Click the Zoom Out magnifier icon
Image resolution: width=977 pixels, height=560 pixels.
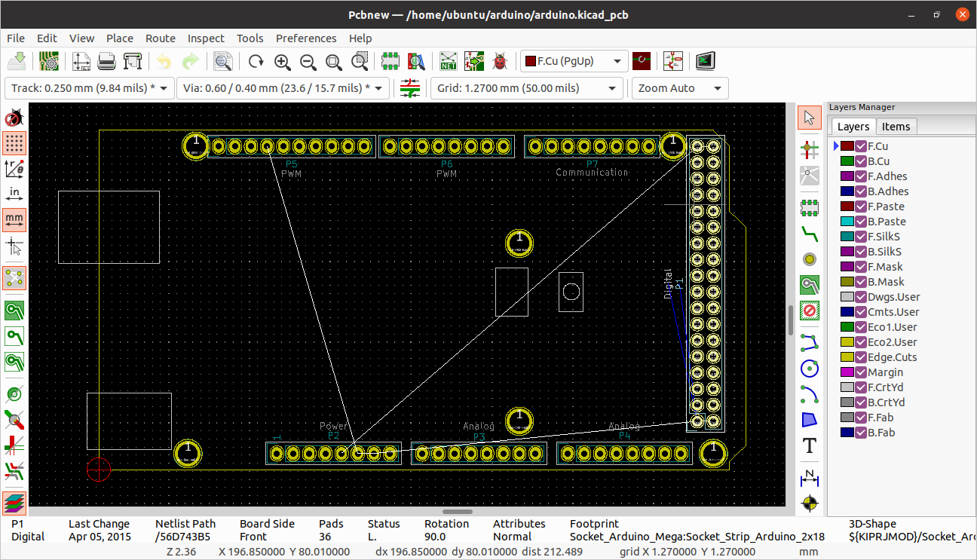pos(308,61)
